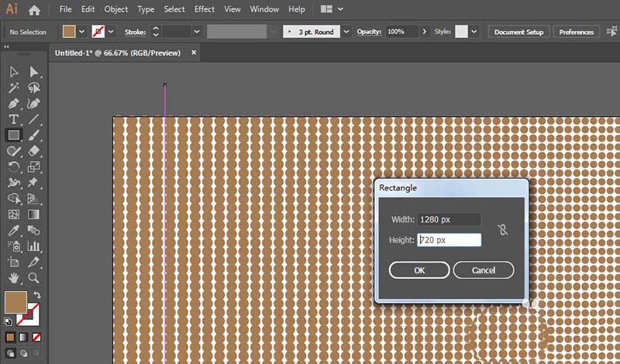The image size is (620, 364).
Task: Select the Column Graph tool
Action: tap(33, 246)
